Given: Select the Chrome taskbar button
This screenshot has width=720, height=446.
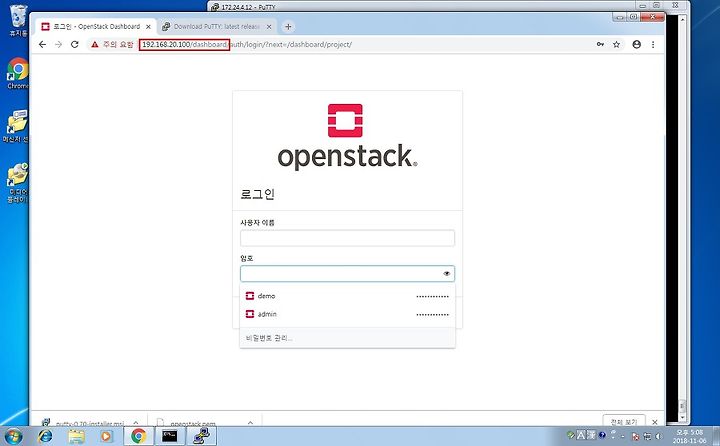Looking at the screenshot, I should pos(138,436).
